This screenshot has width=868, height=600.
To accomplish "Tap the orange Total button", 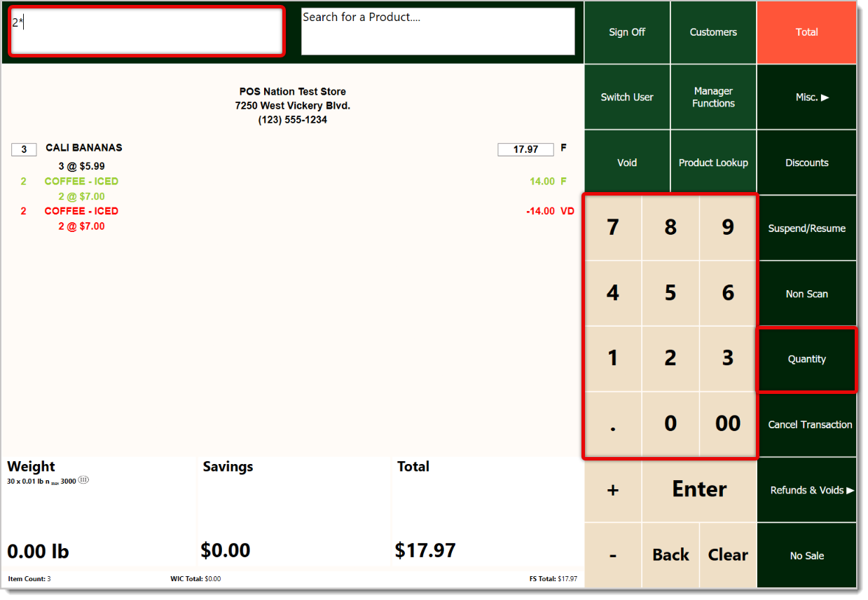I will click(806, 32).
